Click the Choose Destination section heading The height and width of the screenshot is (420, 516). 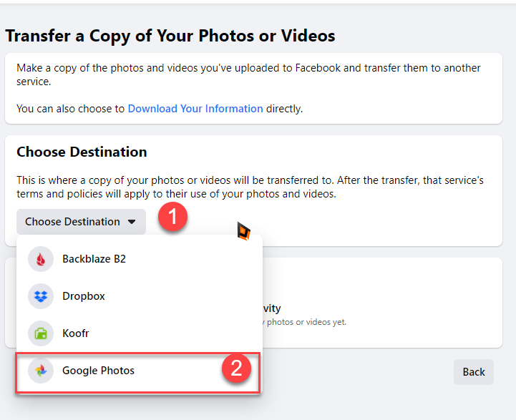click(x=82, y=152)
